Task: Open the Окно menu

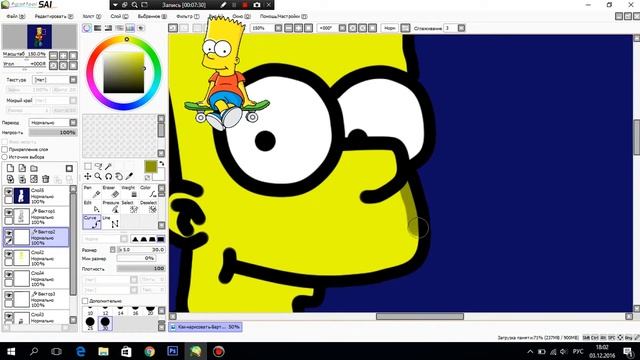Action: click(x=241, y=16)
